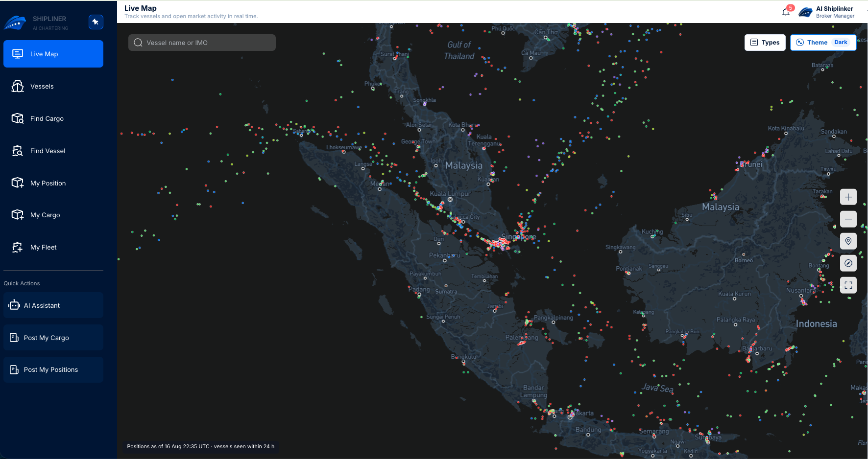Click the Phuket map label
868x459 pixels.
click(373, 84)
